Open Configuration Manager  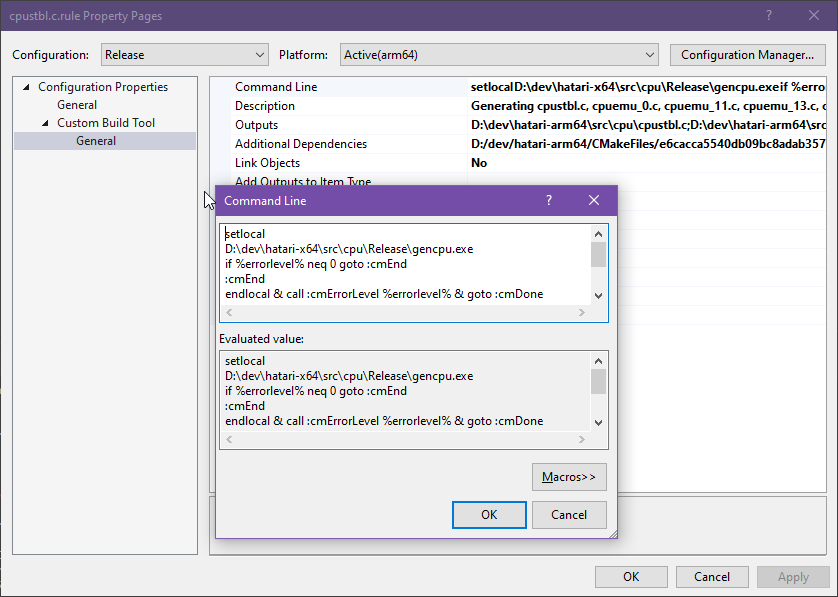pyautogui.click(x=747, y=55)
